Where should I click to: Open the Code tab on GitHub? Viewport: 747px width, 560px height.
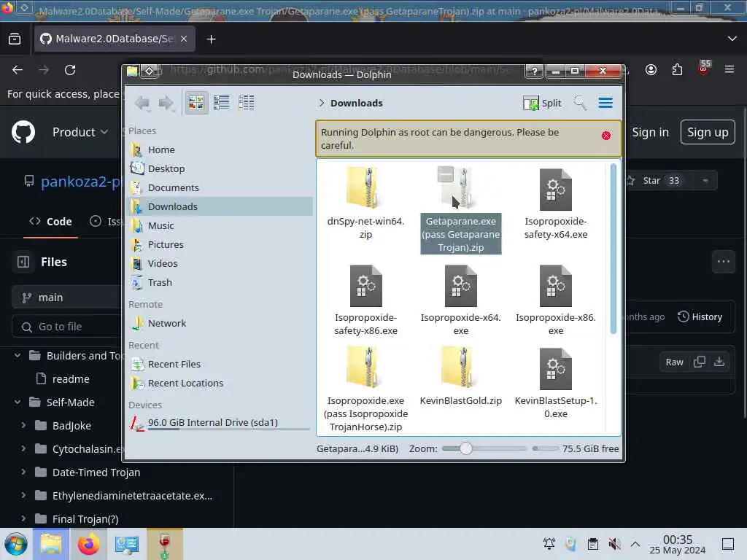(50, 222)
